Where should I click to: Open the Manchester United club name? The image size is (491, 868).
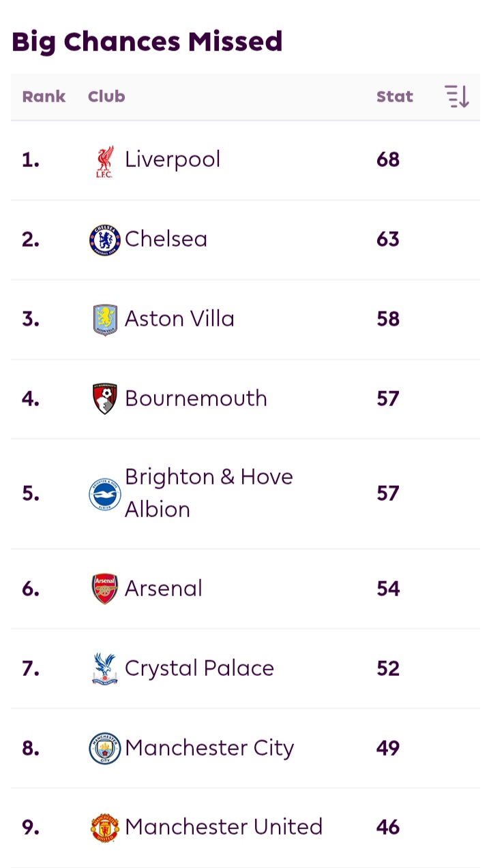pos(224,827)
